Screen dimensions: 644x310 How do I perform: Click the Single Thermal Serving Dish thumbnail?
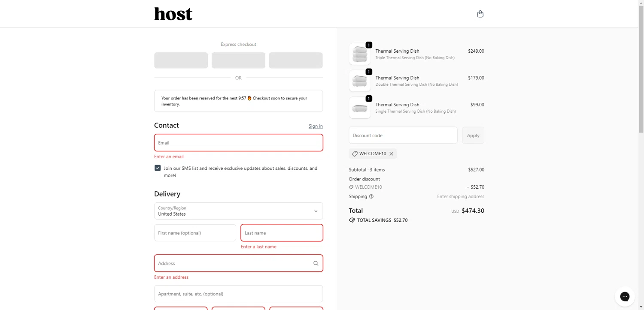pyautogui.click(x=360, y=108)
